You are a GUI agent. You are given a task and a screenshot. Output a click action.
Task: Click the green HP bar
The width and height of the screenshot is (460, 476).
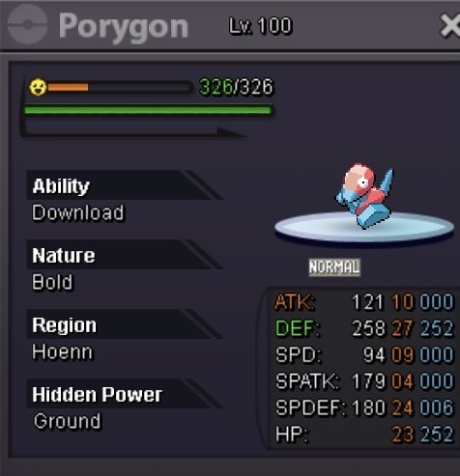[148, 110]
